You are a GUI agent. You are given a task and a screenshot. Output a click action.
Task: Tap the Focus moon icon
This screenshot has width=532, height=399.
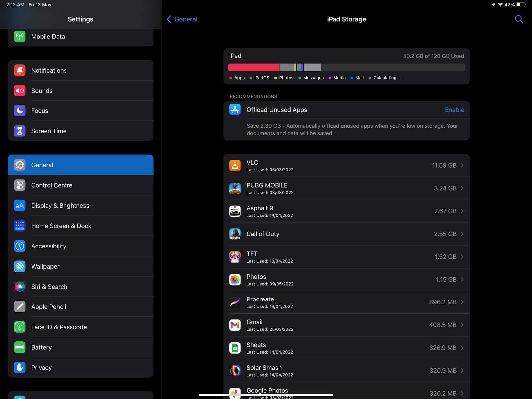pyautogui.click(x=20, y=111)
